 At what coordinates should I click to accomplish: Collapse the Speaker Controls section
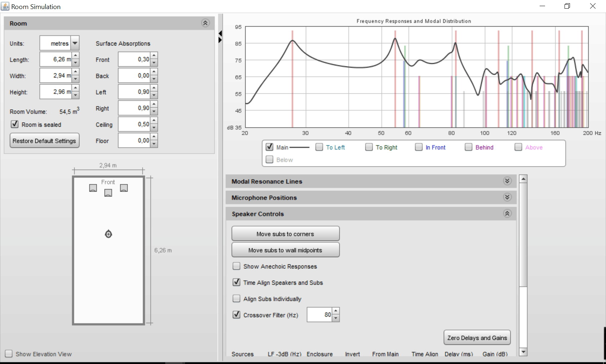[507, 214]
